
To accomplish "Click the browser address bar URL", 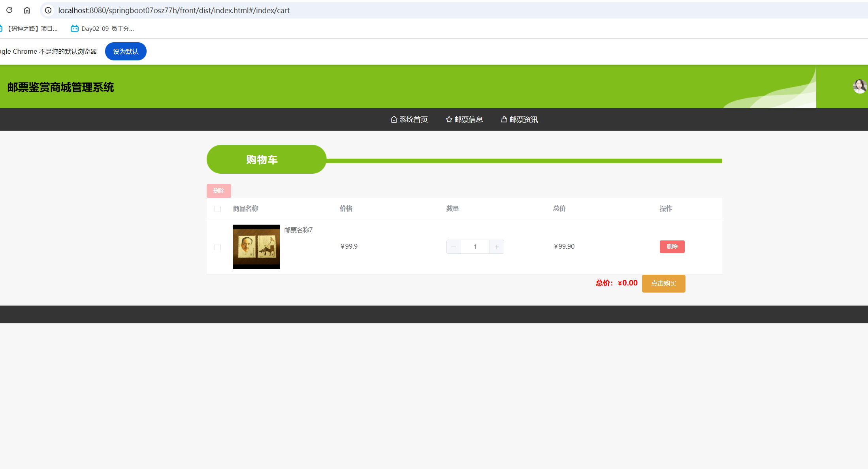I will 174,10.
